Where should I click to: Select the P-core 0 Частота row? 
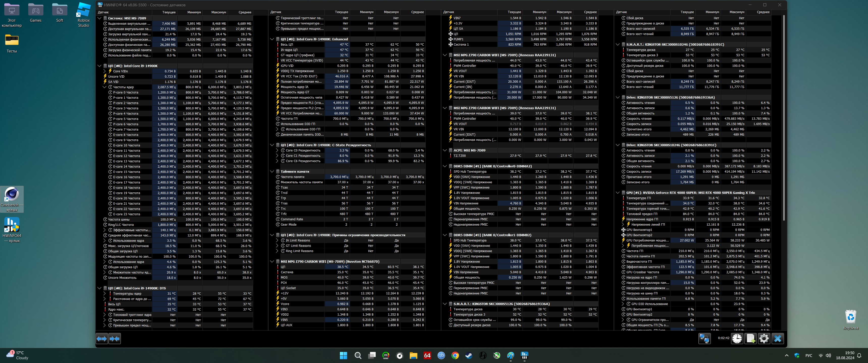tap(125, 92)
